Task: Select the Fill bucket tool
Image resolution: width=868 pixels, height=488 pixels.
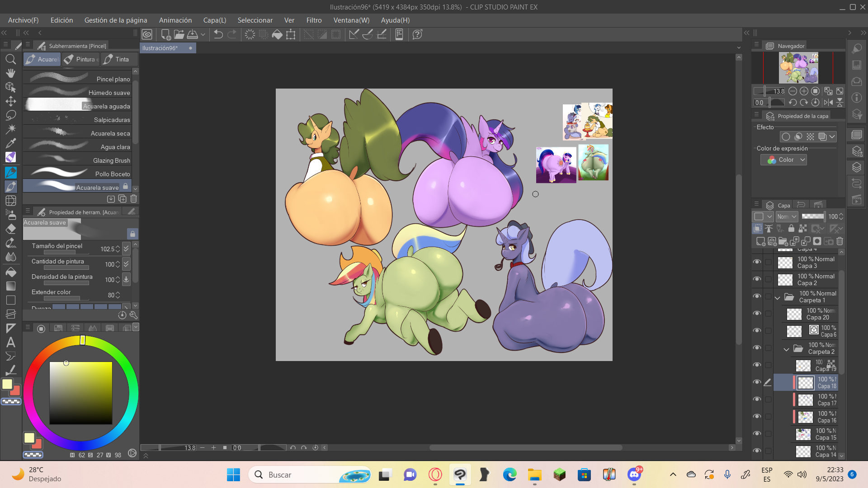Action: coord(10,272)
